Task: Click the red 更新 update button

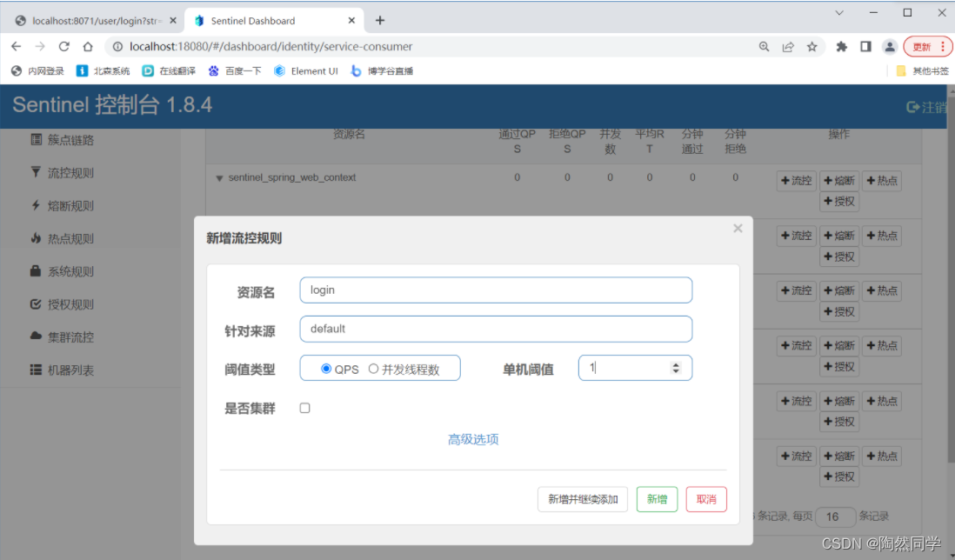Action: pyautogui.click(x=926, y=46)
